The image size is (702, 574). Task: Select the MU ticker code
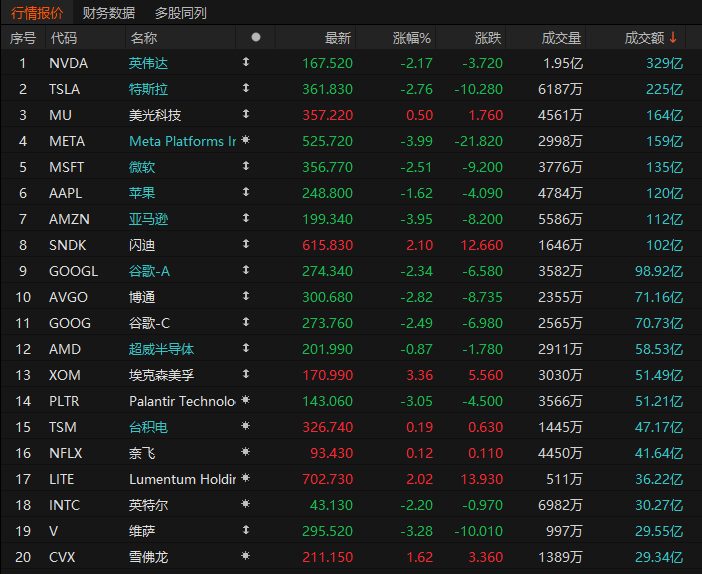pos(60,116)
